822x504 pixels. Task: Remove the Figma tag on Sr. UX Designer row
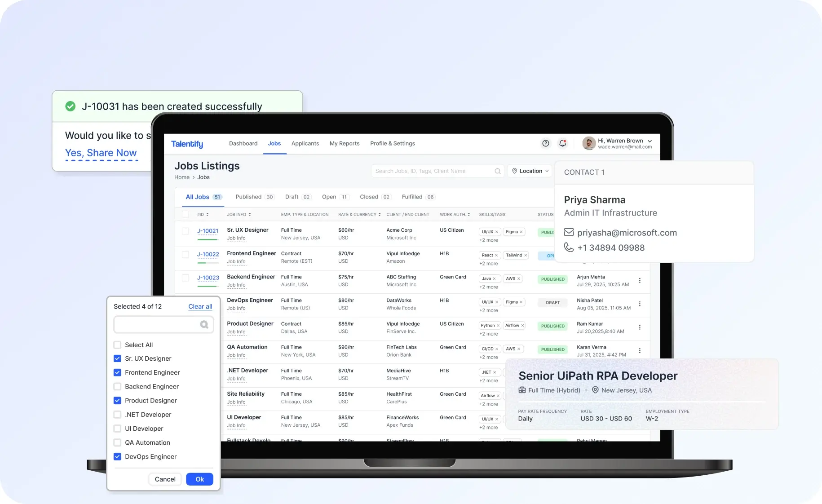pyautogui.click(x=521, y=232)
